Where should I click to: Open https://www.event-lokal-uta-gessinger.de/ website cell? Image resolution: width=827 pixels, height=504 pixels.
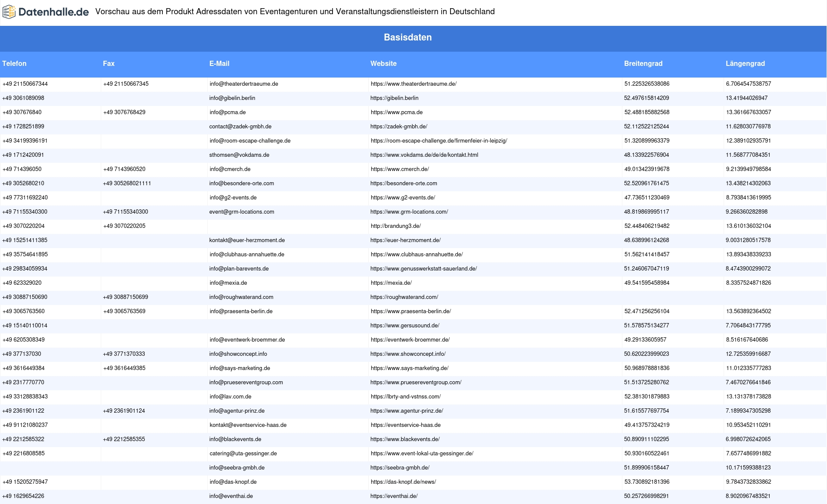422,454
